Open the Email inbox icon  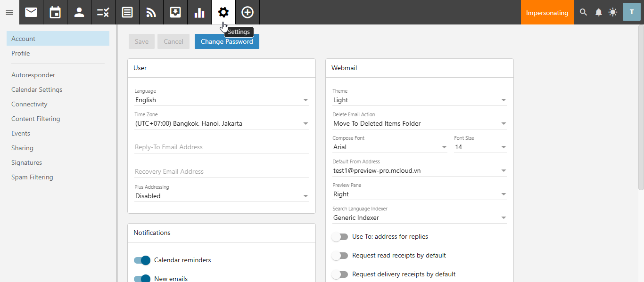click(31, 12)
